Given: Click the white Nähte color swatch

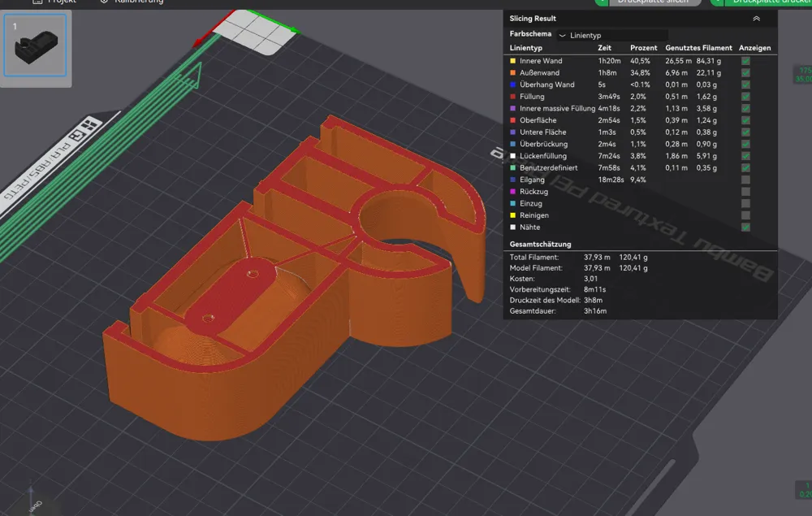Looking at the screenshot, I should coord(512,228).
